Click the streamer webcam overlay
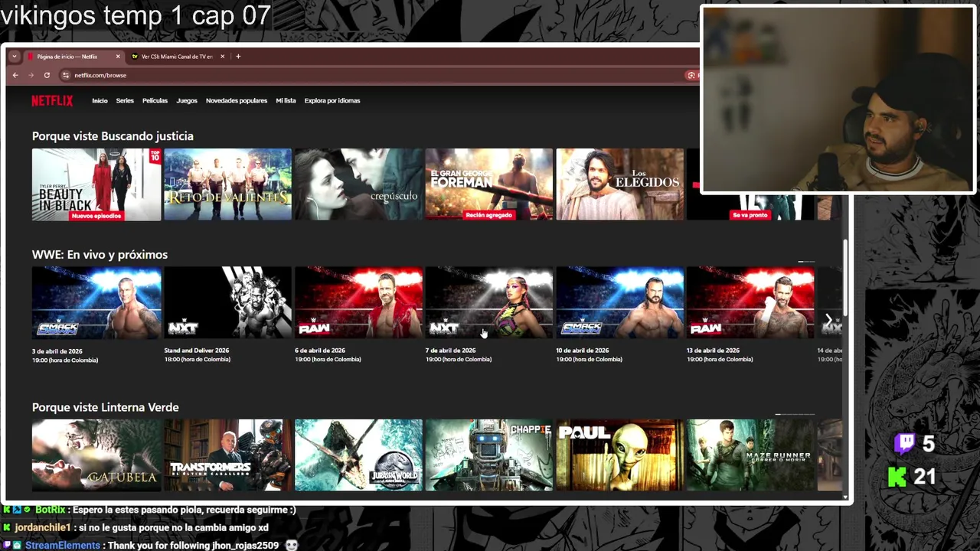This screenshot has width=980, height=551. [x=838, y=99]
